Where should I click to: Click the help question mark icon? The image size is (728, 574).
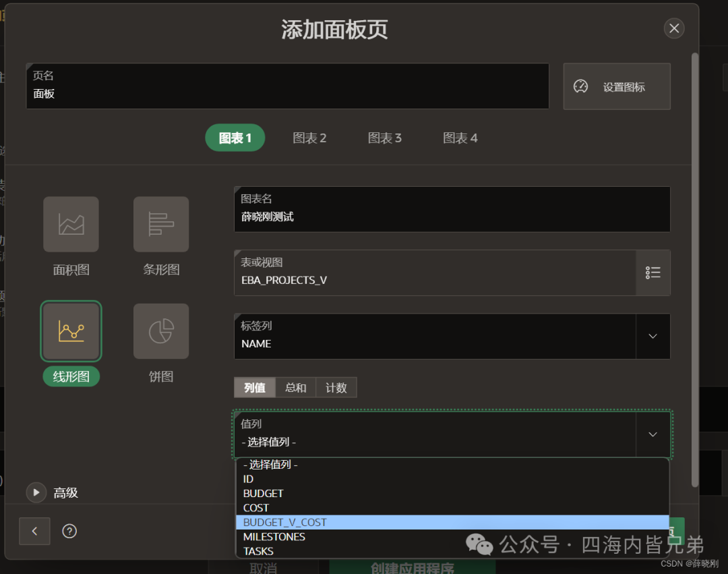69,531
